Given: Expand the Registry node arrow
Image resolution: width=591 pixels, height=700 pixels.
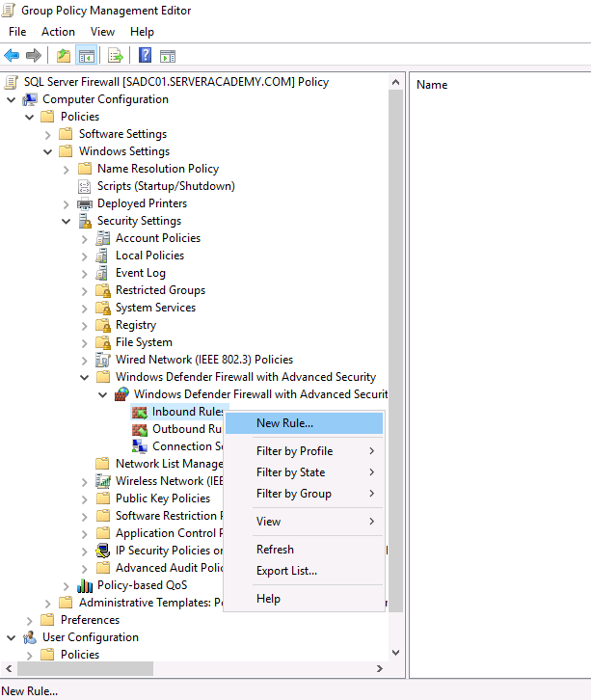Looking at the screenshot, I should (x=85, y=326).
